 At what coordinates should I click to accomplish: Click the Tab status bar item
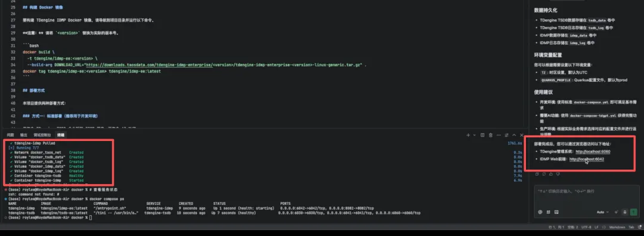[x=631, y=227]
